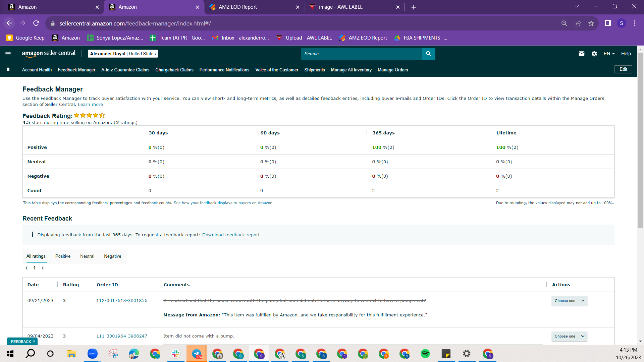
Task: Reload the page with the refresh icon
Action: [36, 23]
